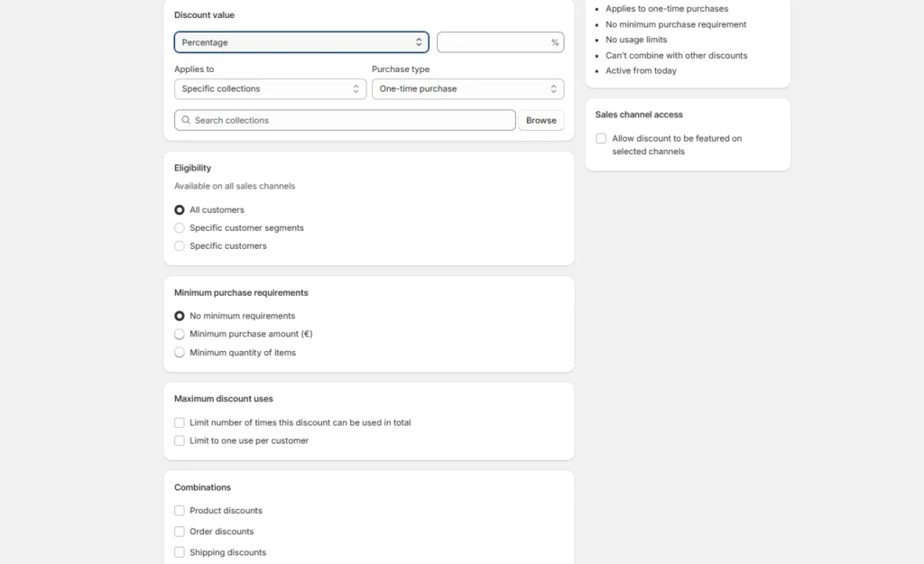Image resolution: width=924 pixels, height=564 pixels.
Task: Click the chevron icon on the Applies to selector
Action: pos(356,88)
